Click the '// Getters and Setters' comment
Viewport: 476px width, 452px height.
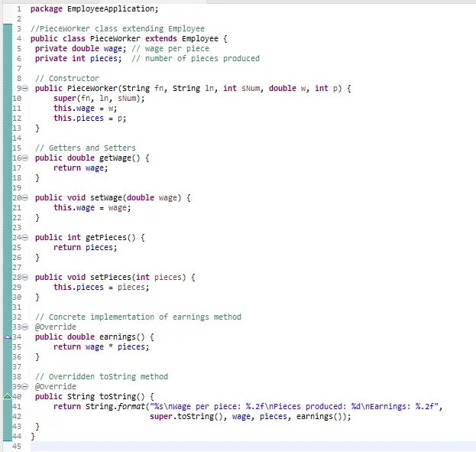[x=86, y=148]
